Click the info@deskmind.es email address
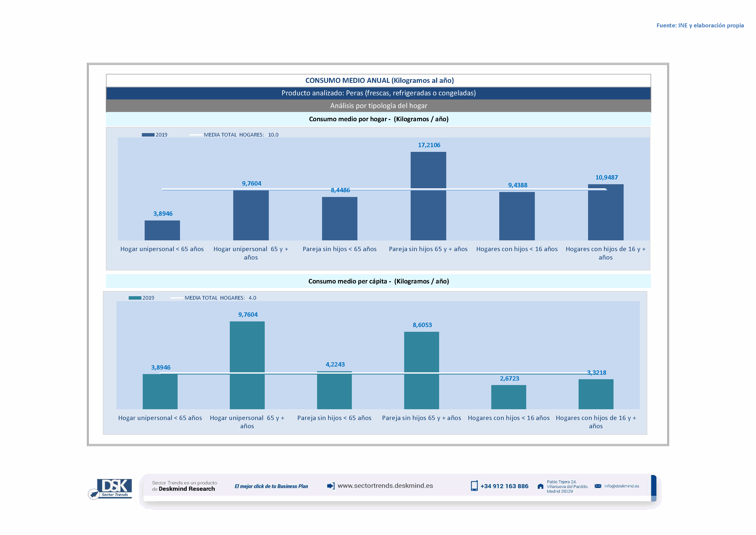The image size is (756, 535). click(x=622, y=486)
